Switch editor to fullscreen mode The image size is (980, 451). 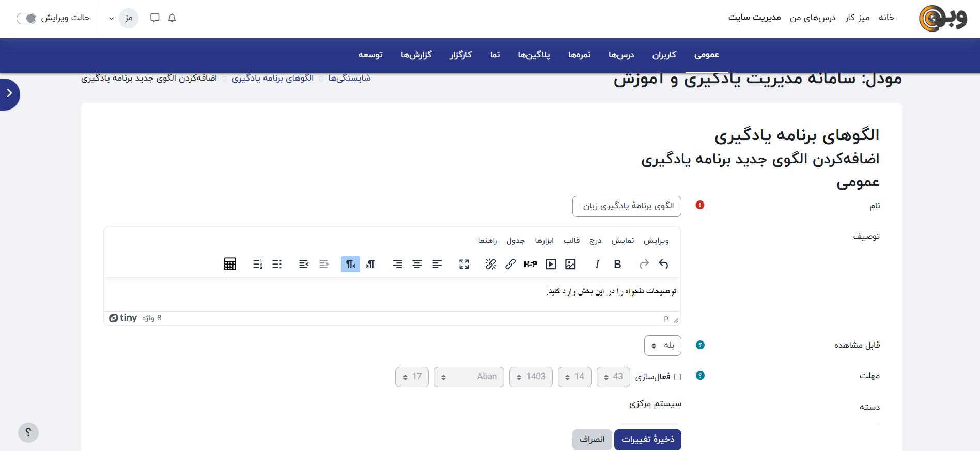coord(464,265)
